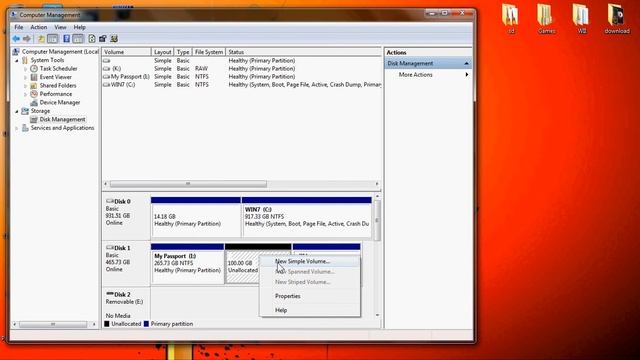Screen dimensions: 640x360
Task: Click the Type column header
Action: [183, 52]
